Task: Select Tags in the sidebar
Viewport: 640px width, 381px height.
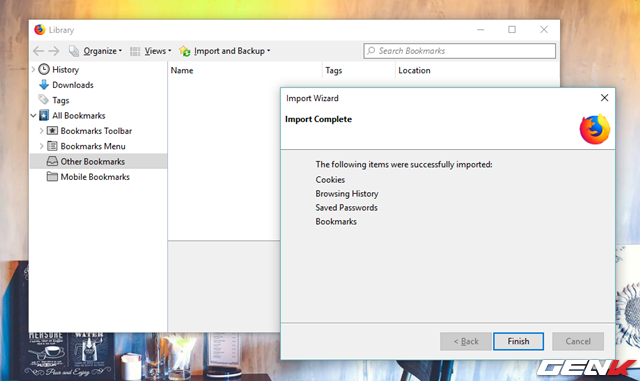Action: [x=60, y=100]
